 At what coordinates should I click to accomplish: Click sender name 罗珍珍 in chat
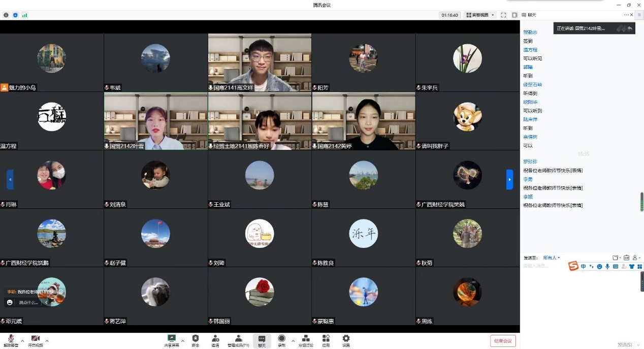(530, 162)
